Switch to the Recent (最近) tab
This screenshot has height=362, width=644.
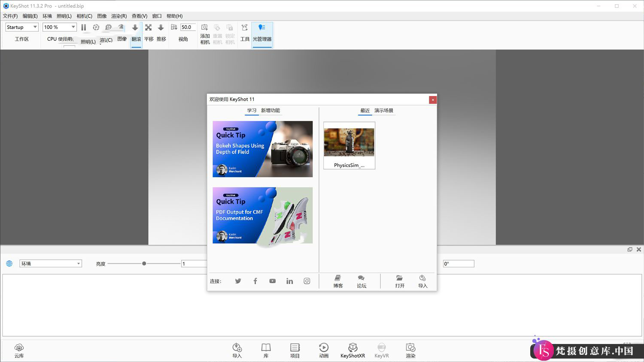tap(365, 111)
